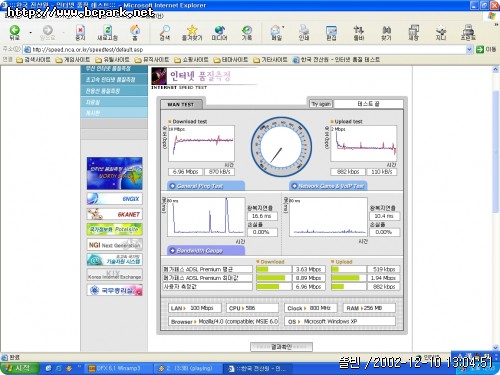Screen dimensions: 500x375
Task: Click the 882 kbps upload speed value
Action: tap(348, 172)
